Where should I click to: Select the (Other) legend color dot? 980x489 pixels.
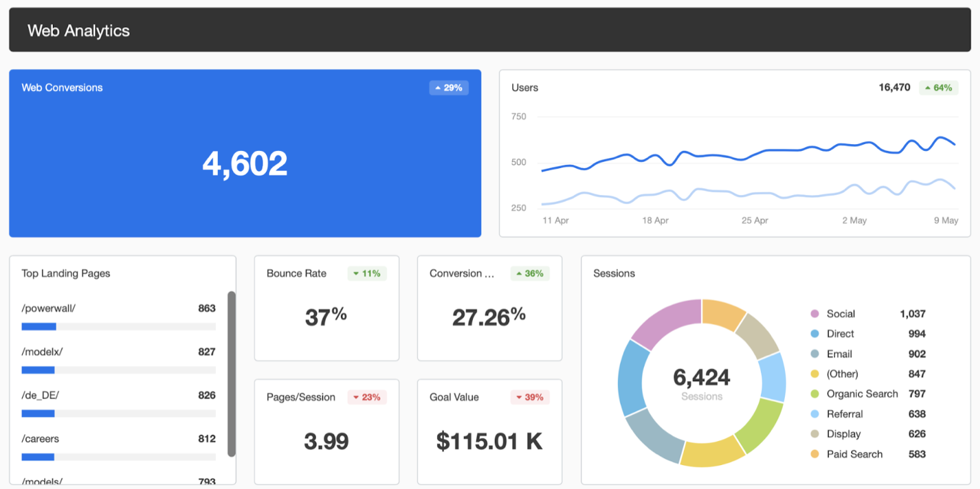click(815, 374)
